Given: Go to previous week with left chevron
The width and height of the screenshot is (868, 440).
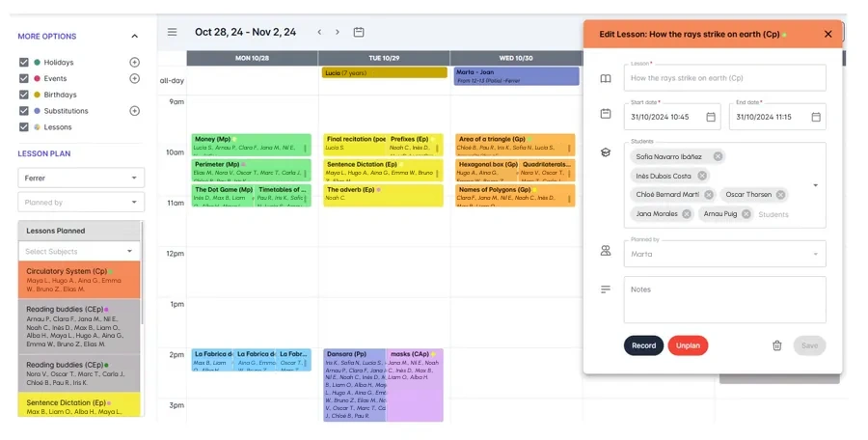Looking at the screenshot, I should [319, 32].
